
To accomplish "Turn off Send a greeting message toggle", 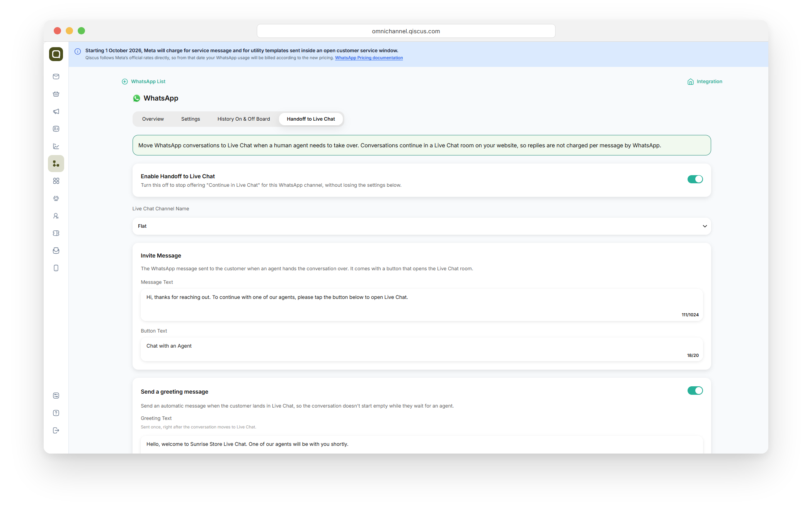I will (695, 391).
